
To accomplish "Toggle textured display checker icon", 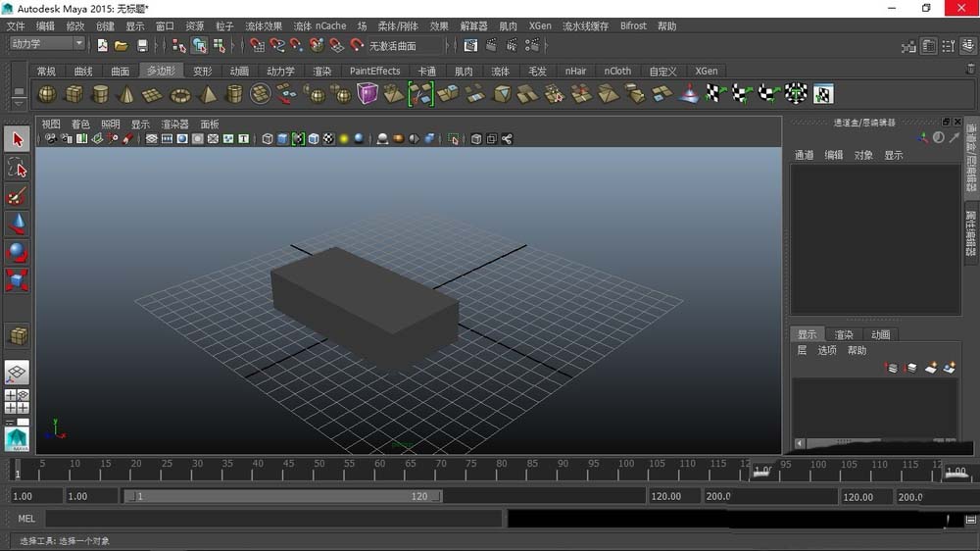I will [328, 139].
